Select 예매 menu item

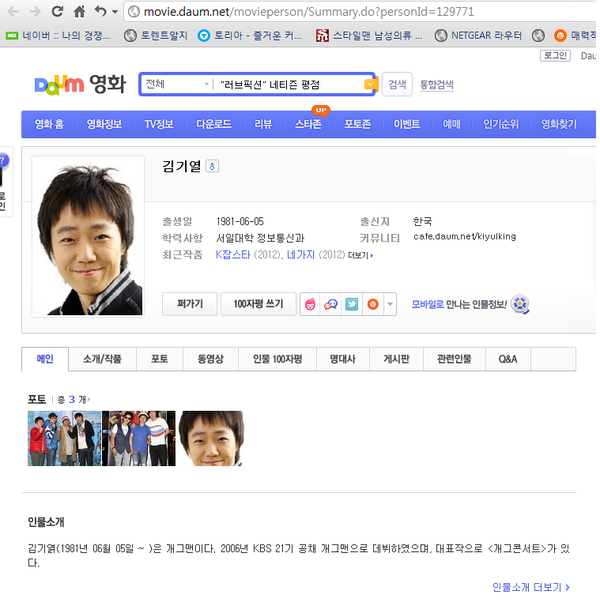point(451,124)
